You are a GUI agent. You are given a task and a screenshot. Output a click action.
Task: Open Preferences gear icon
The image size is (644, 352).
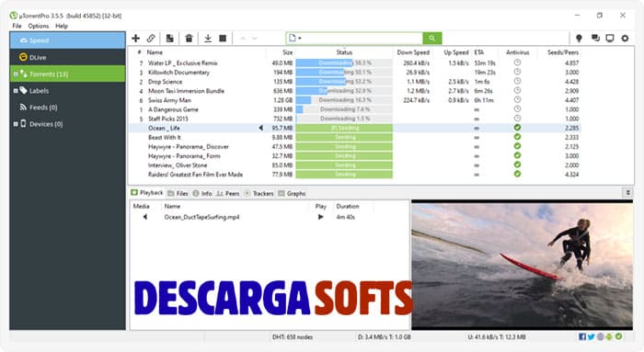click(x=625, y=39)
